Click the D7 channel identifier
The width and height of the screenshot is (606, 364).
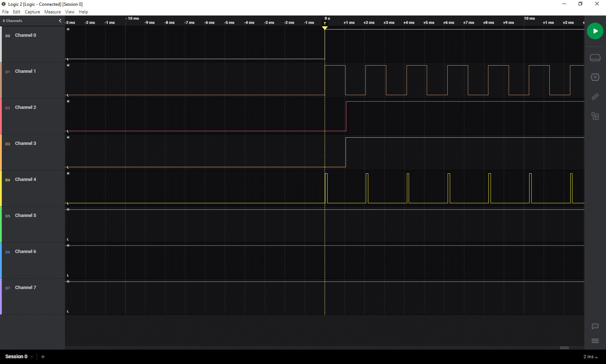[8, 288]
